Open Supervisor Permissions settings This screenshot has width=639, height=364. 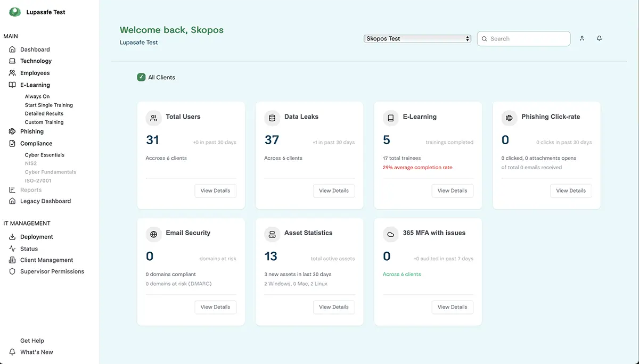point(52,271)
